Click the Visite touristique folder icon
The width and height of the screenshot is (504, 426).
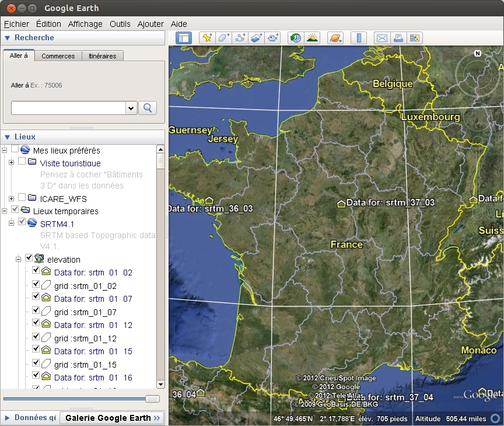(x=32, y=162)
